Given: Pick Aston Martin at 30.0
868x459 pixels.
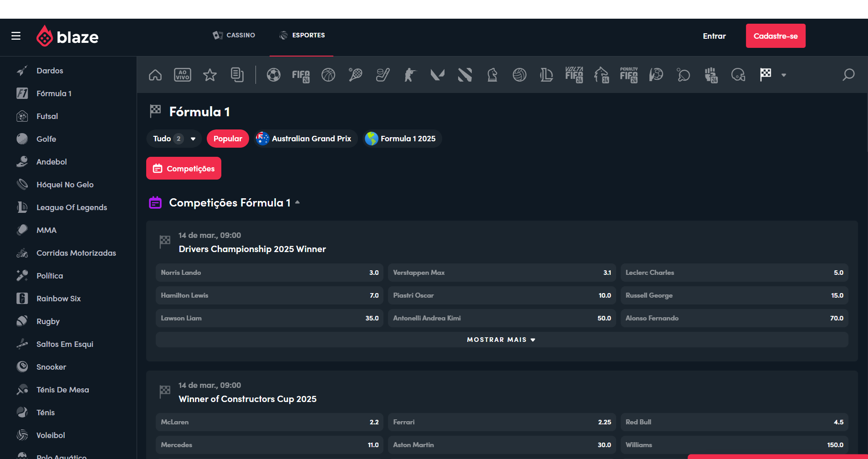Looking at the screenshot, I should pyautogui.click(x=502, y=445).
